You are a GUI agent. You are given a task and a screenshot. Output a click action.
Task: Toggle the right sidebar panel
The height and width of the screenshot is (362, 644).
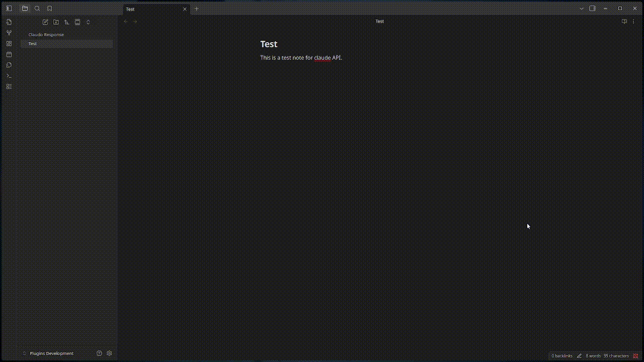coord(592,9)
